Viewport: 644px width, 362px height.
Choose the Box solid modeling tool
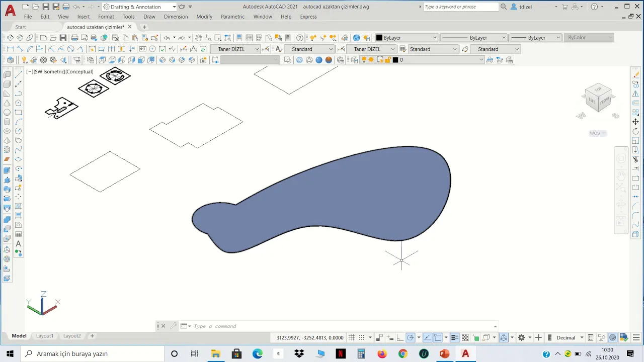pos(7,84)
